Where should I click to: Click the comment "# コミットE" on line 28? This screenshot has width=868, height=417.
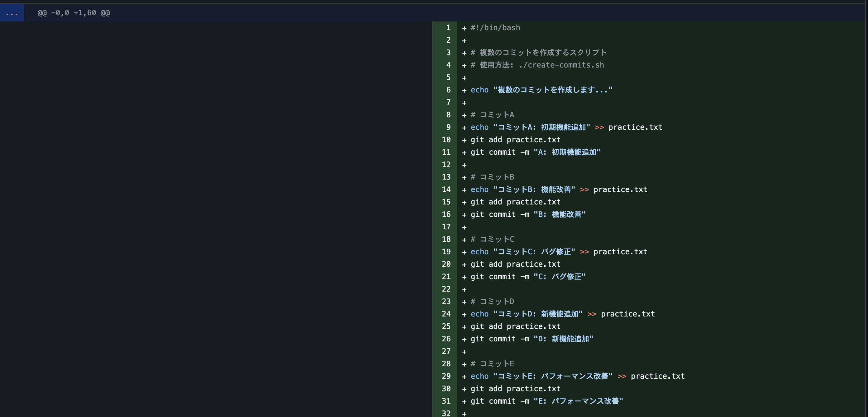pyautogui.click(x=492, y=363)
